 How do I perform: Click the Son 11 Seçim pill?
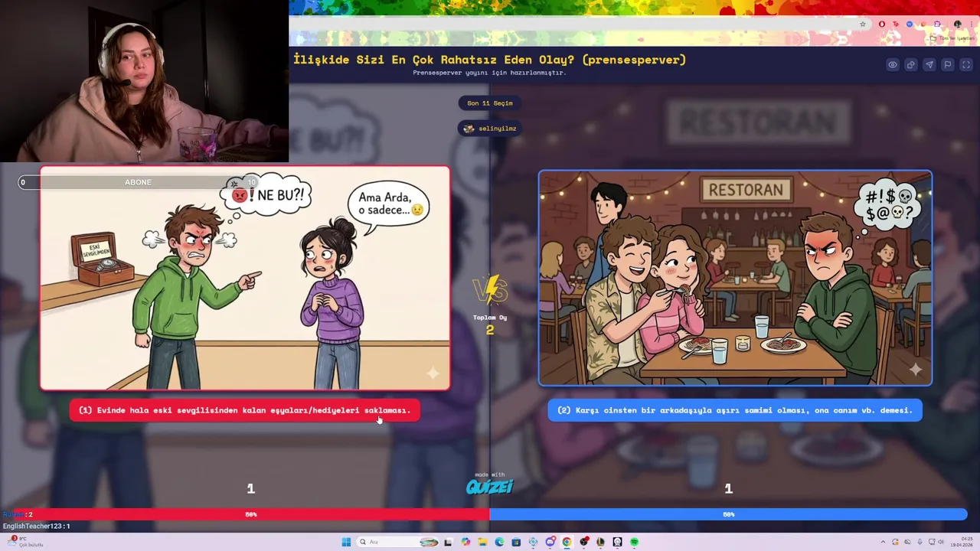click(490, 103)
